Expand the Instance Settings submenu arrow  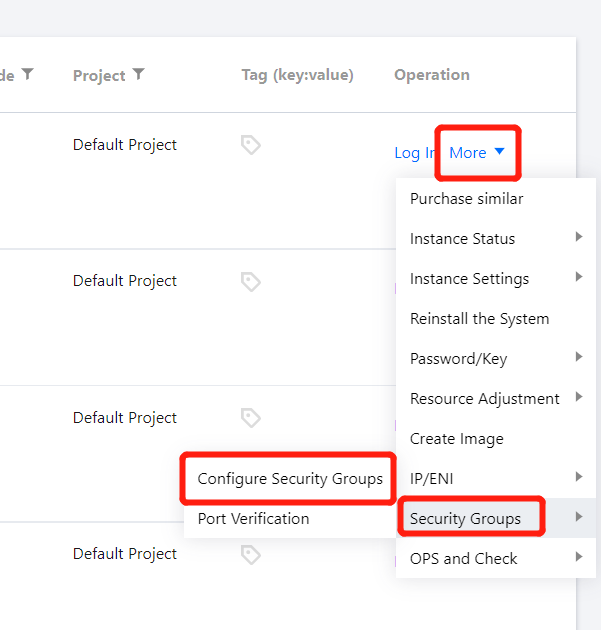coord(579,278)
